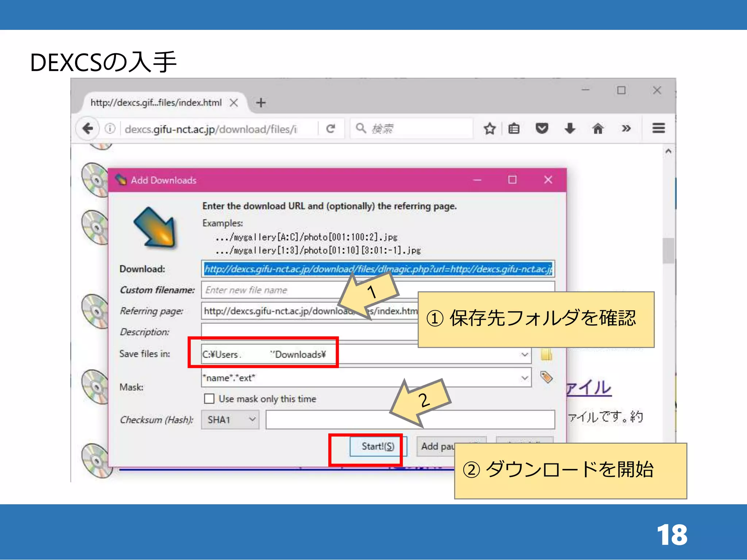Expand the Mask dropdown arrow
The width and height of the screenshot is (747, 560).
tap(524, 378)
